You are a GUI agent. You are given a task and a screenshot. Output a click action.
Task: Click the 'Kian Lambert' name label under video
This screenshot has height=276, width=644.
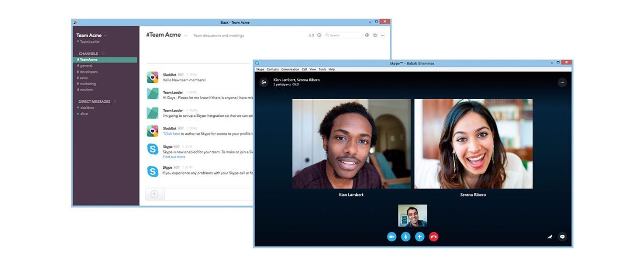coord(351,194)
